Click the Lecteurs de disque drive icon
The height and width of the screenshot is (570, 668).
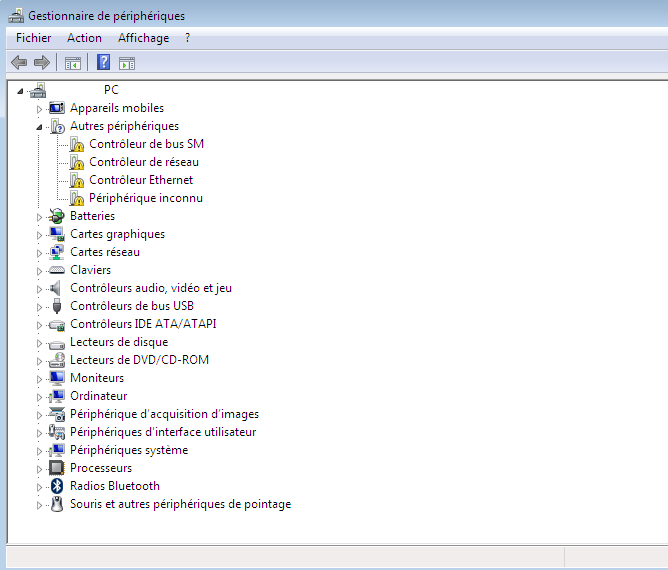(x=57, y=343)
